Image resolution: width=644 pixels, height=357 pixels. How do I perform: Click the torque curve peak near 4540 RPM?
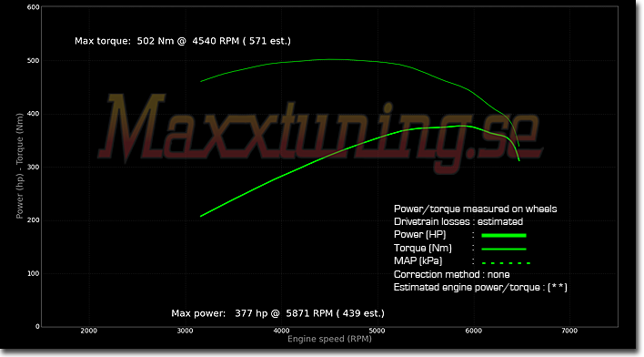(333, 59)
